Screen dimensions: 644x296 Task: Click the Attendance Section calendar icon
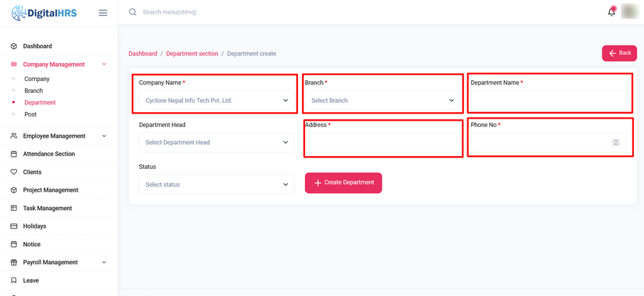[x=13, y=154]
